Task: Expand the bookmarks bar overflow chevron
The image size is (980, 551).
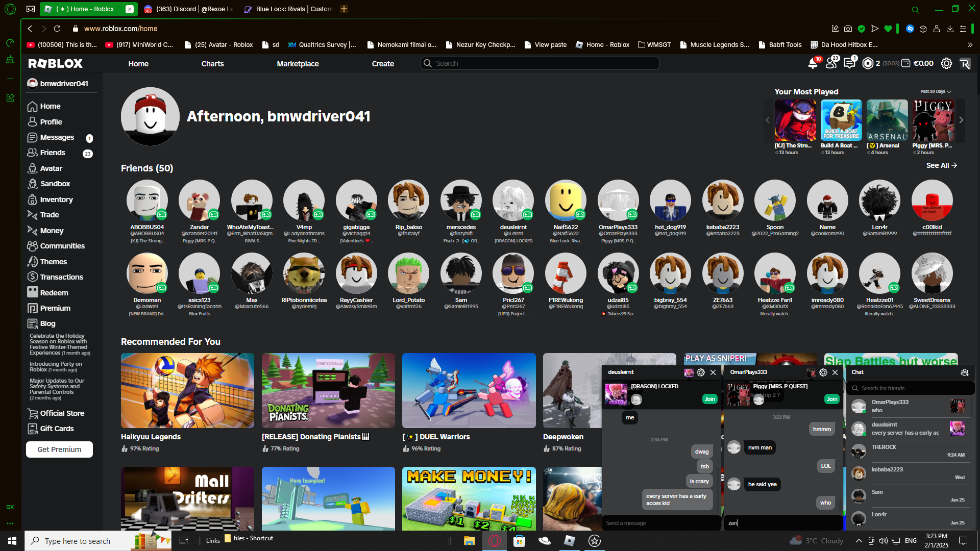Action: 970,45
